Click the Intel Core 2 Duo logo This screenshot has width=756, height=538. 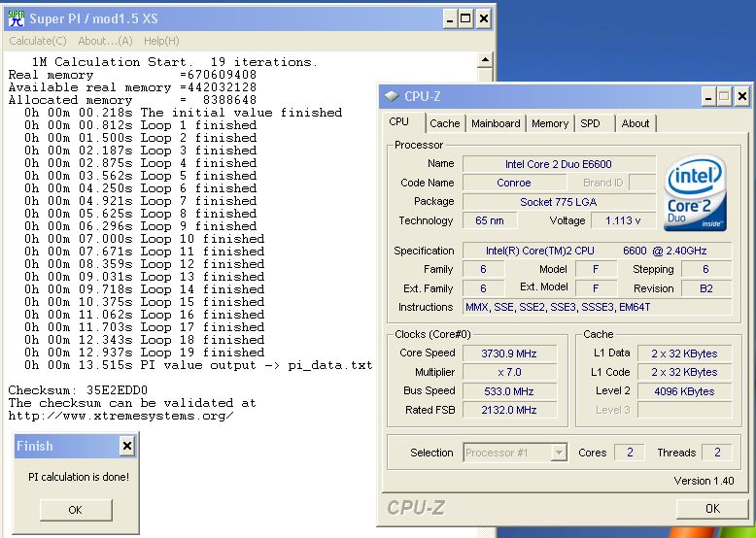pos(695,192)
